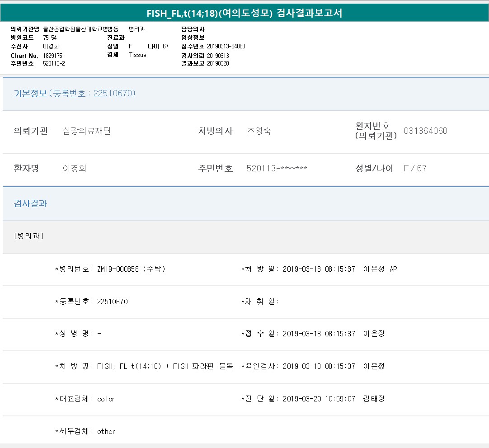This screenshot has height=448, width=489.
Task: Select section heading 기본정보 (등록번호 : 22510670)
Action: 75,93
